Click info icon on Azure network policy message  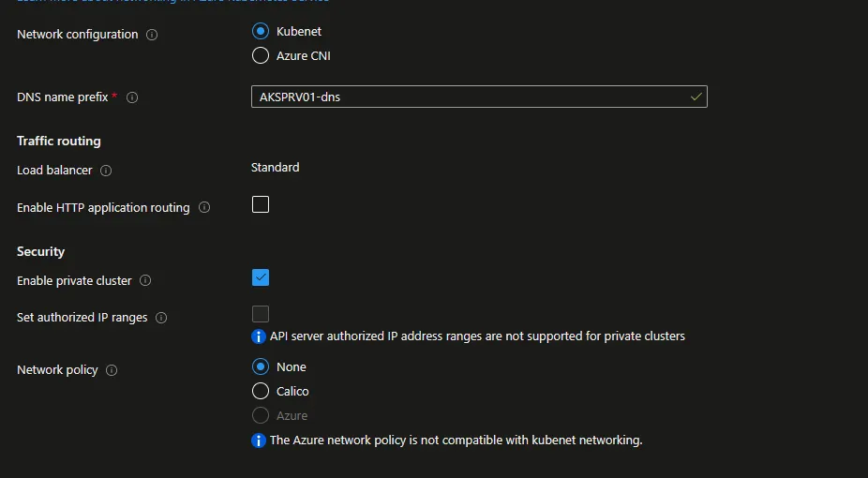click(x=259, y=441)
